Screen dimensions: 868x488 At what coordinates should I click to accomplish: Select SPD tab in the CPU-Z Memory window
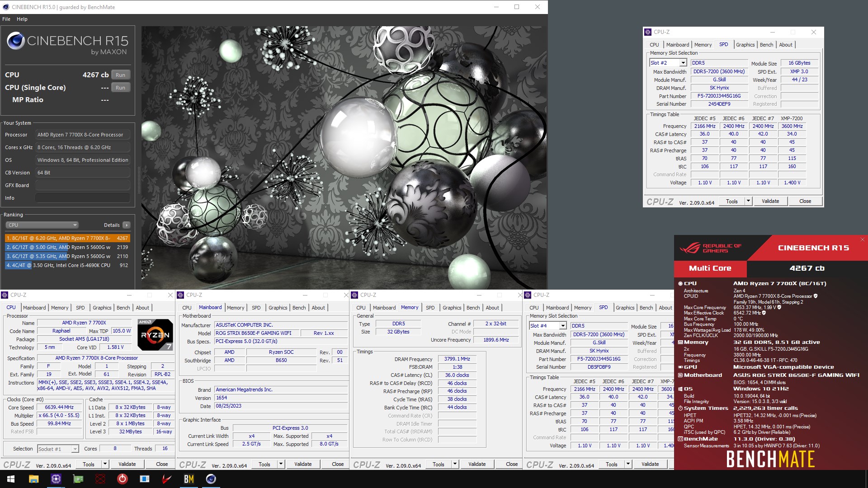pyautogui.click(x=430, y=308)
